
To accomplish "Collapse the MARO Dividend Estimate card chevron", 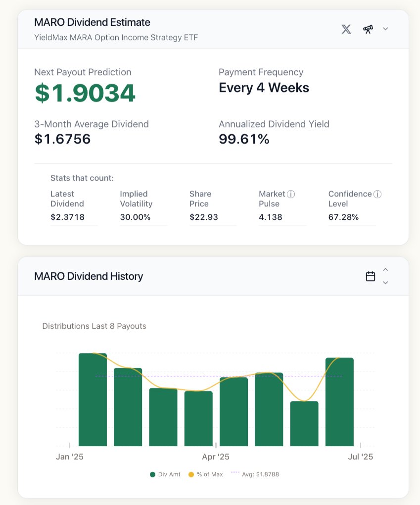I will pos(385,29).
